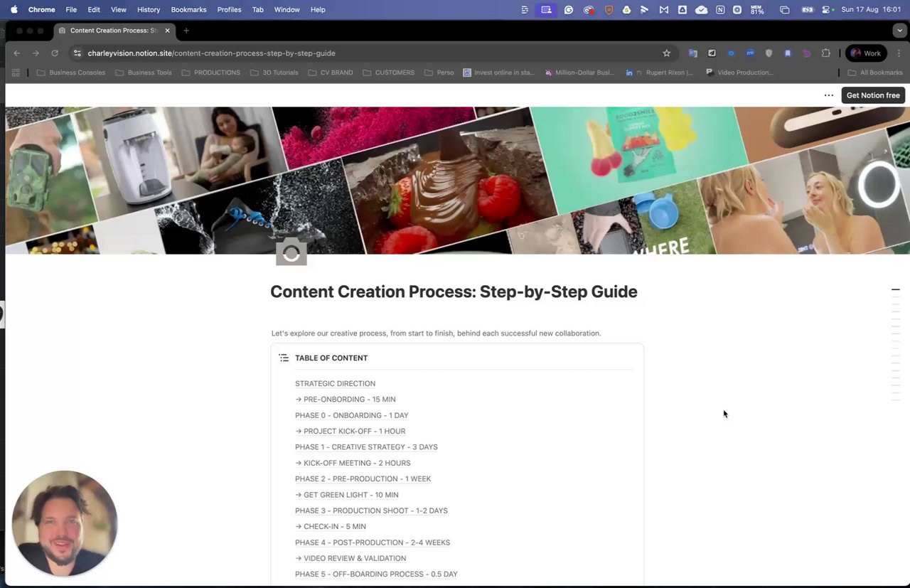Open the new tab plus button

point(186,31)
